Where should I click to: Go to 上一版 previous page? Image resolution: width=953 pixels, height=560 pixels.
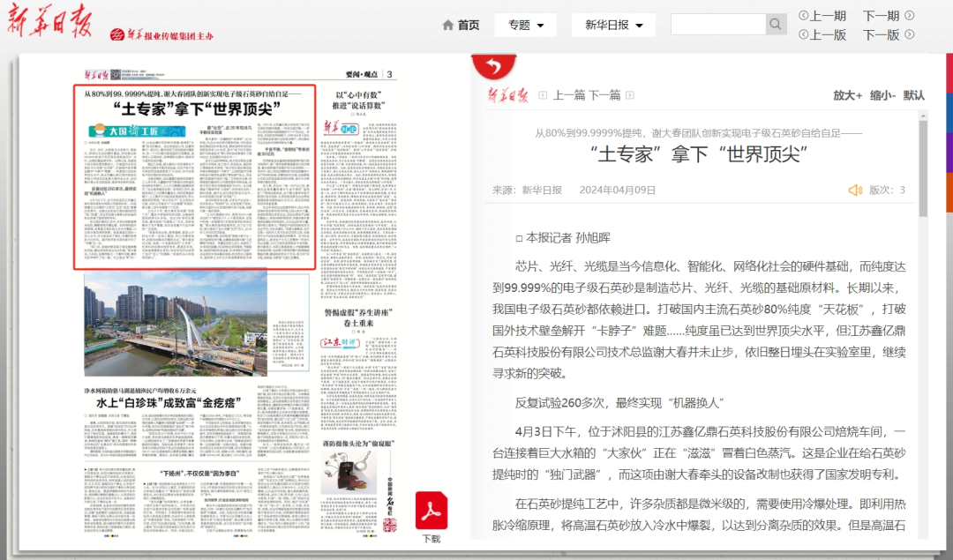tap(829, 34)
